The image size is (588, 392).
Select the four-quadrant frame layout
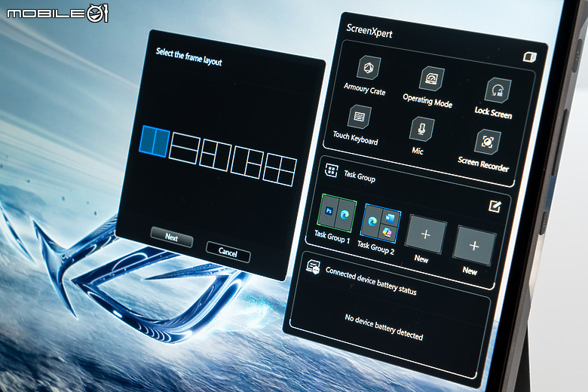point(280,170)
